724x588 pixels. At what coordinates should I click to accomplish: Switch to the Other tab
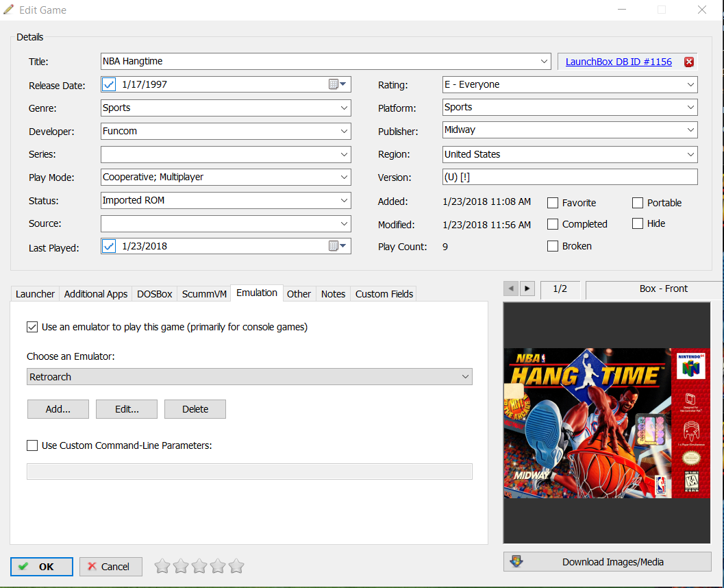click(x=299, y=294)
